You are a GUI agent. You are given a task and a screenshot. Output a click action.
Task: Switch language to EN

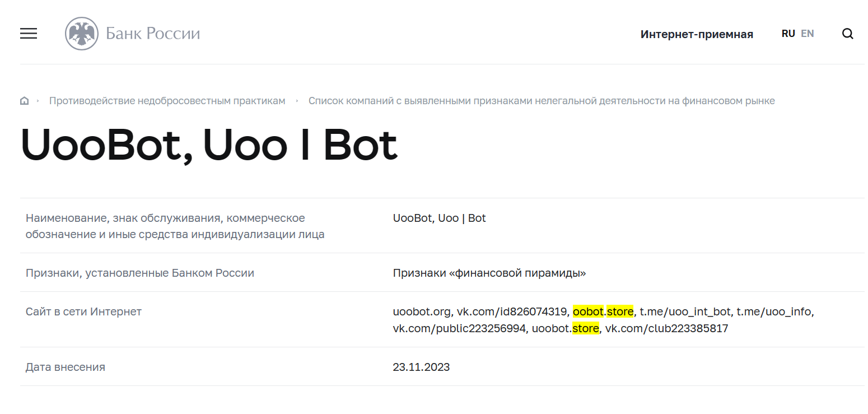(808, 34)
